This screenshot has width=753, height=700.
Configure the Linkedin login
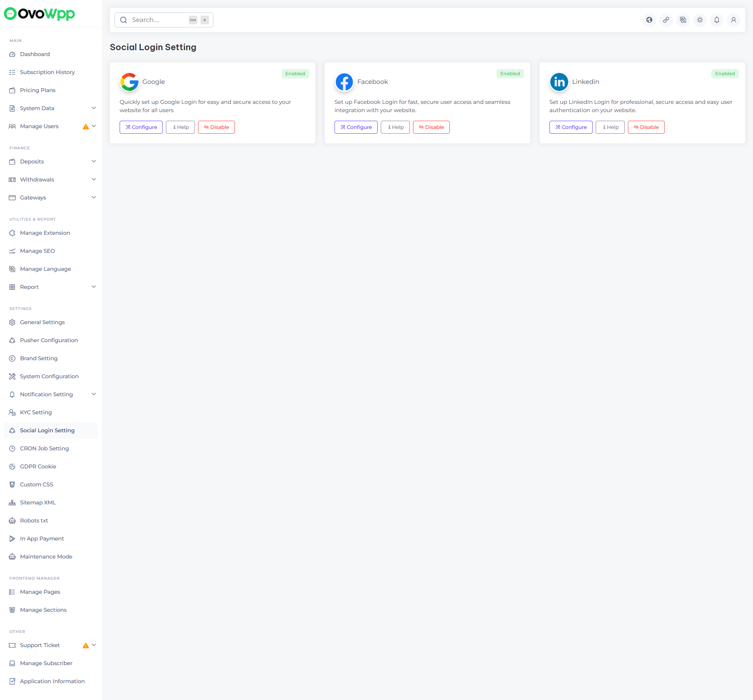571,127
